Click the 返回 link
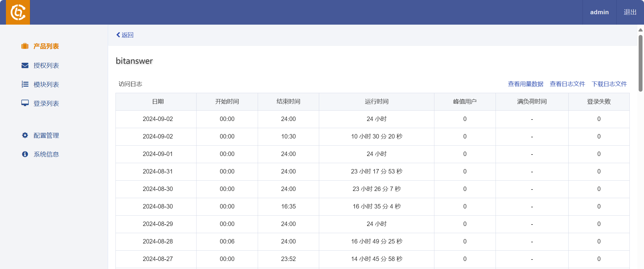 pyautogui.click(x=127, y=35)
